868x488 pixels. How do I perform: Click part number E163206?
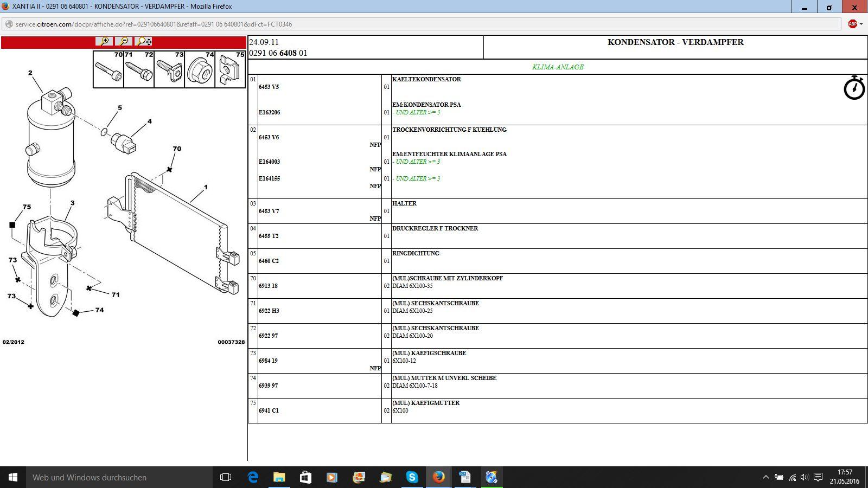[x=269, y=112]
